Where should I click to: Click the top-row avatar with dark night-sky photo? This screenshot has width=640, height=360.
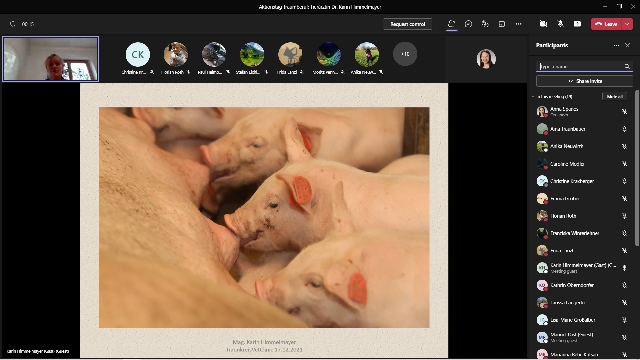329,54
